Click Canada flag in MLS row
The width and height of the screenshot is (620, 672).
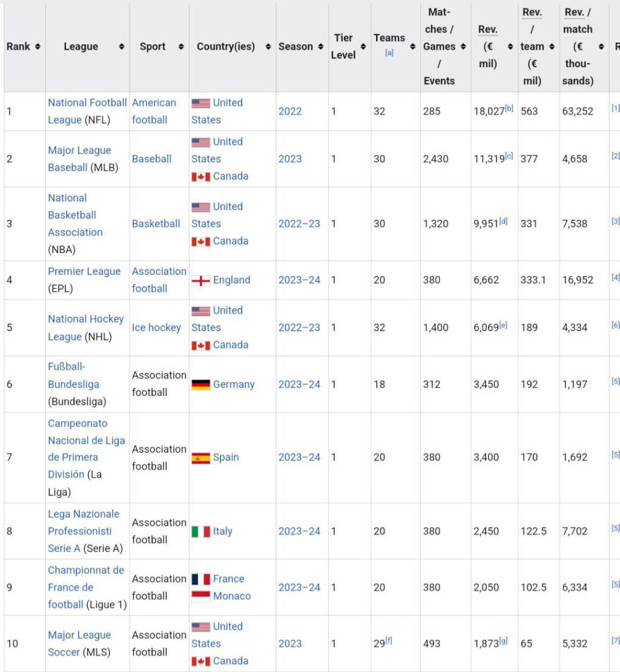200,661
